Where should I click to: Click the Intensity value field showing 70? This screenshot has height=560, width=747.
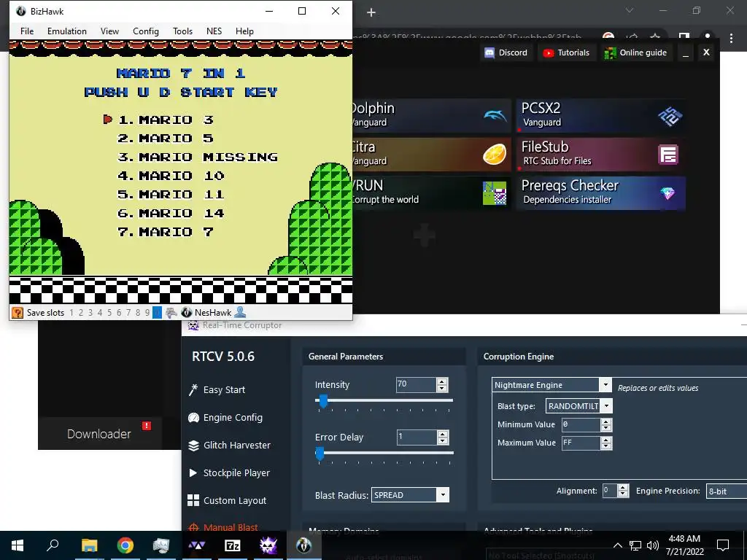pos(416,384)
